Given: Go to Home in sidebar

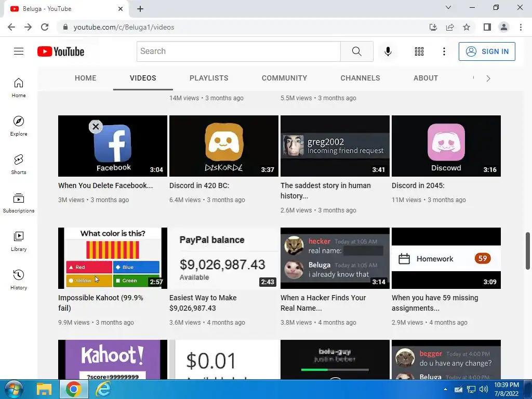Looking at the screenshot, I should pos(19,87).
